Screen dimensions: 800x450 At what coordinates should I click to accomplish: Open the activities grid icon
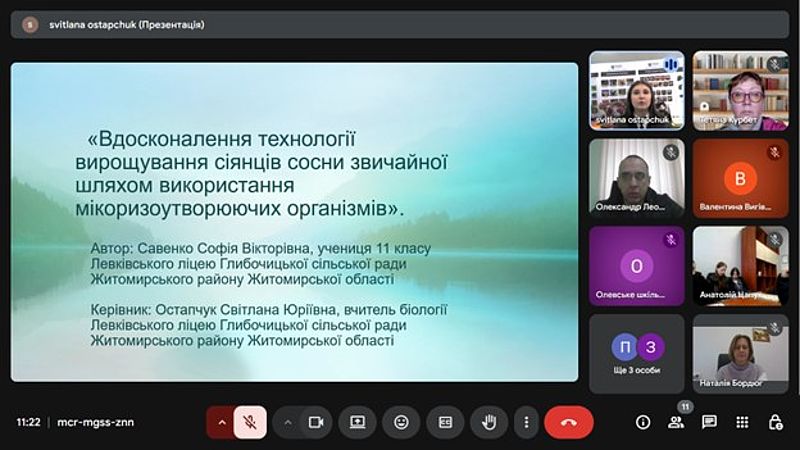pos(742,422)
